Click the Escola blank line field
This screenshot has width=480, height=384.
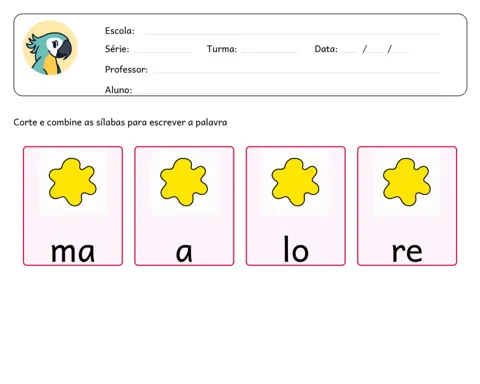point(292,34)
